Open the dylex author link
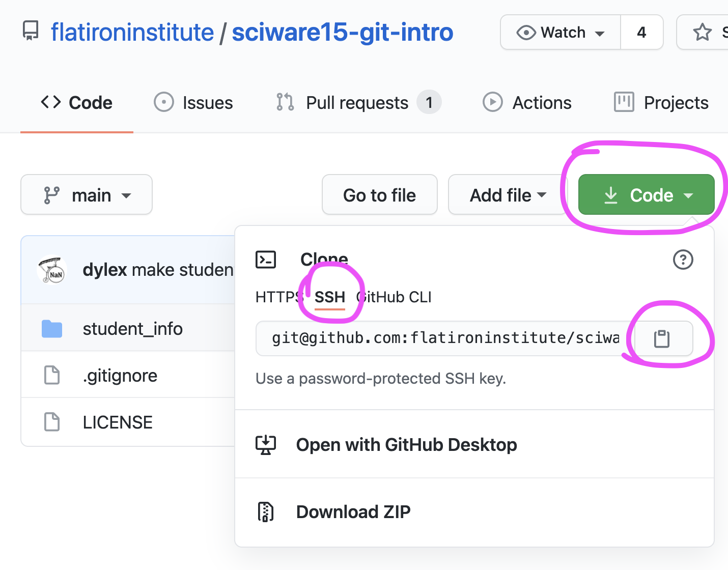This screenshot has height=570, width=728. 105,270
